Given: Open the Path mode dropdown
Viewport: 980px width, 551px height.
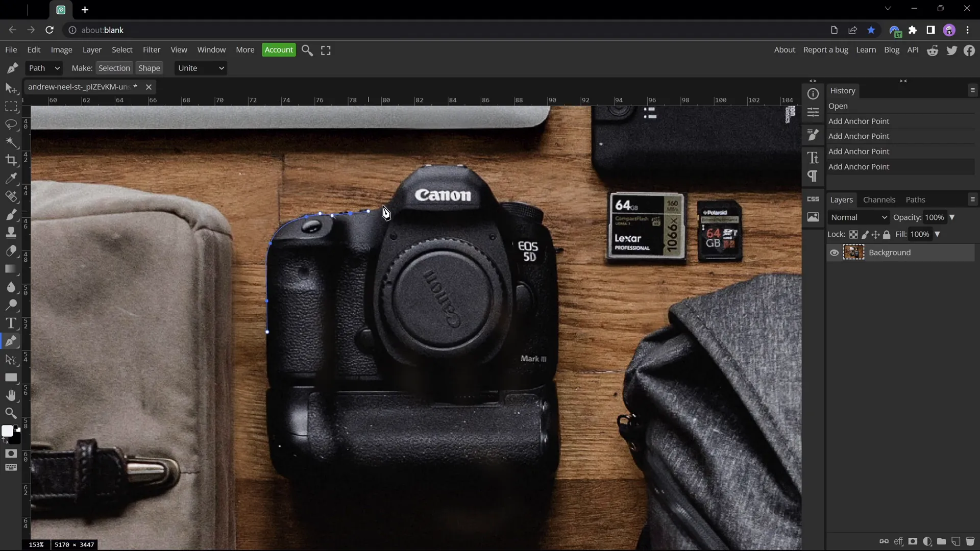Looking at the screenshot, I should [x=44, y=68].
